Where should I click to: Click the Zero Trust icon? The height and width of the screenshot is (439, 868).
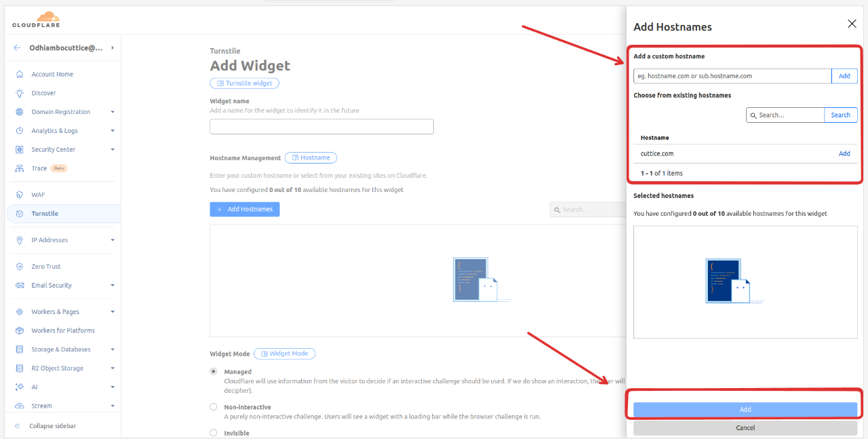click(x=19, y=267)
